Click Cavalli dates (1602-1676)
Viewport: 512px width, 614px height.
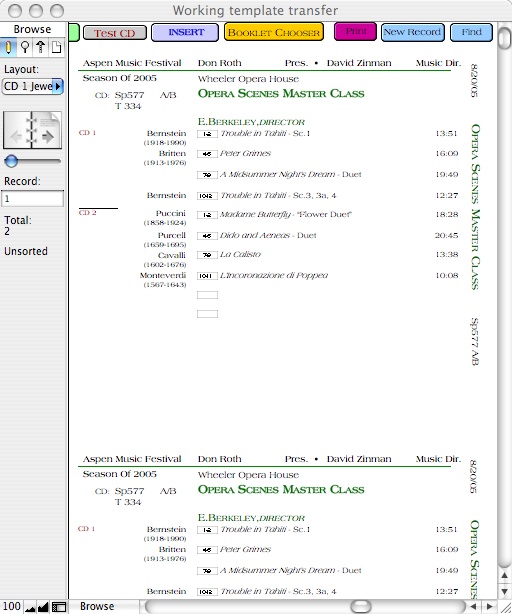(165, 265)
